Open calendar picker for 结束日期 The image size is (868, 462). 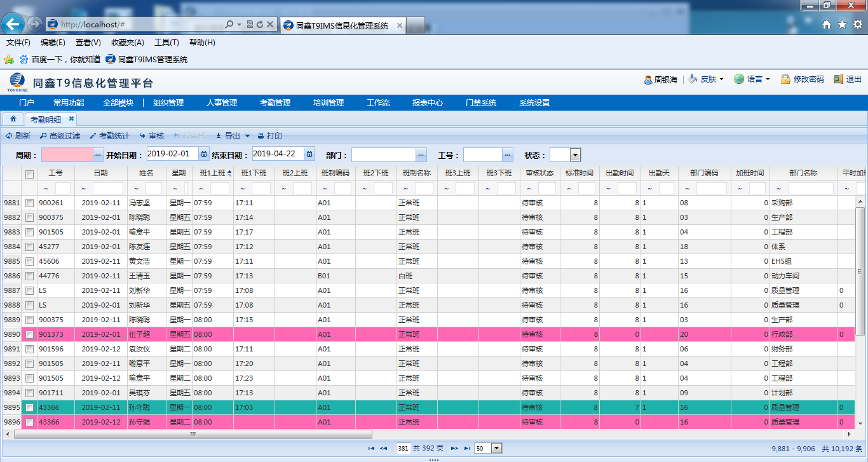309,154
